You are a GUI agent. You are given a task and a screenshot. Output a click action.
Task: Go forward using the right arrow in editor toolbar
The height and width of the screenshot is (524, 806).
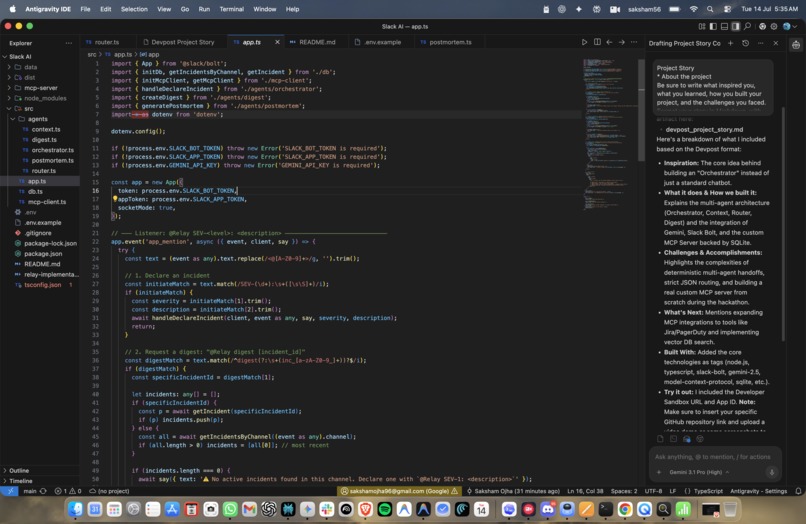tap(621, 42)
